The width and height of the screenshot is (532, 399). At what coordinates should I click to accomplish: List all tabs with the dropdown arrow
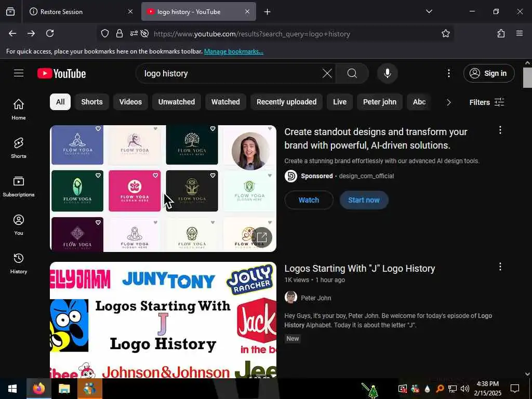coord(429,11)
